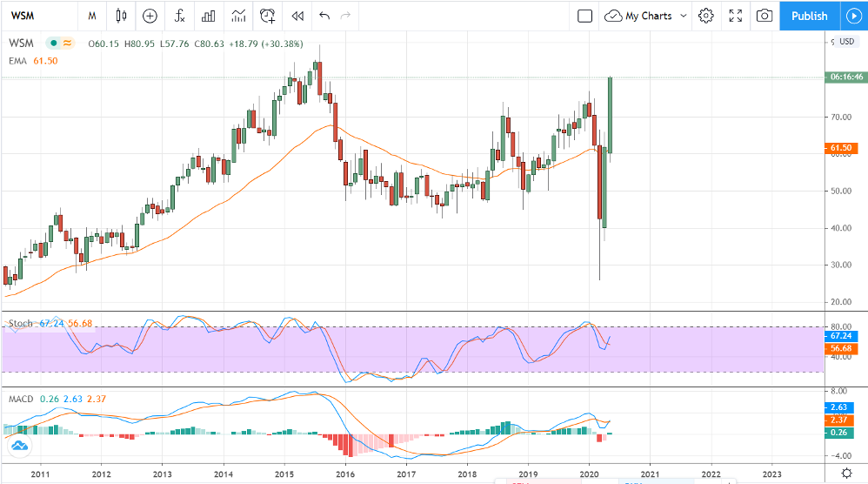Toggle fullscreen mode
Screen dimensions: 868x484
tap(735, 16)
